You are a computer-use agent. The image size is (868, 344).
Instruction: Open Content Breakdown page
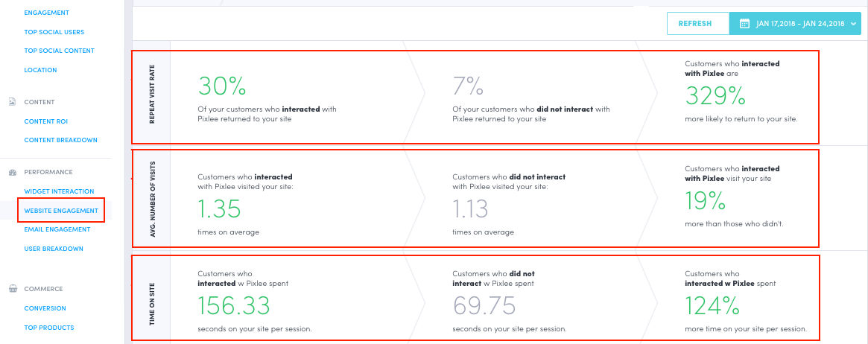(60, 140)
